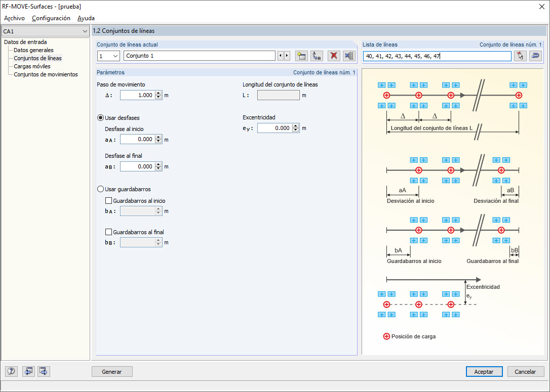Select Cargas móviles in sidebar
Image resolution: width=550 pixels, height=392 pixels.
[x=31, y=66]
